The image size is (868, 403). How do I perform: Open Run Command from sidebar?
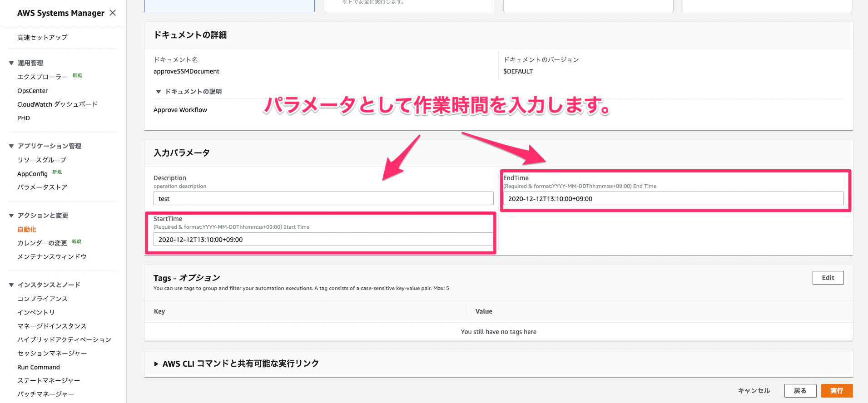39,367
